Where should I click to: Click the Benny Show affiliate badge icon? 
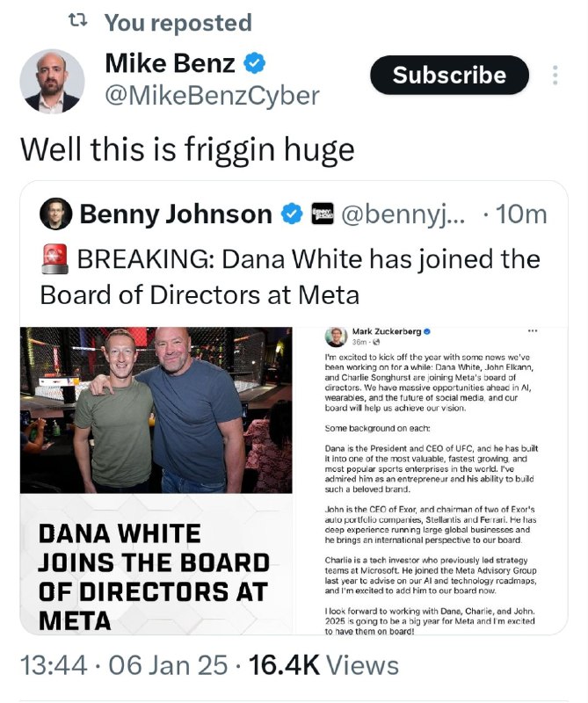point(323,214)
